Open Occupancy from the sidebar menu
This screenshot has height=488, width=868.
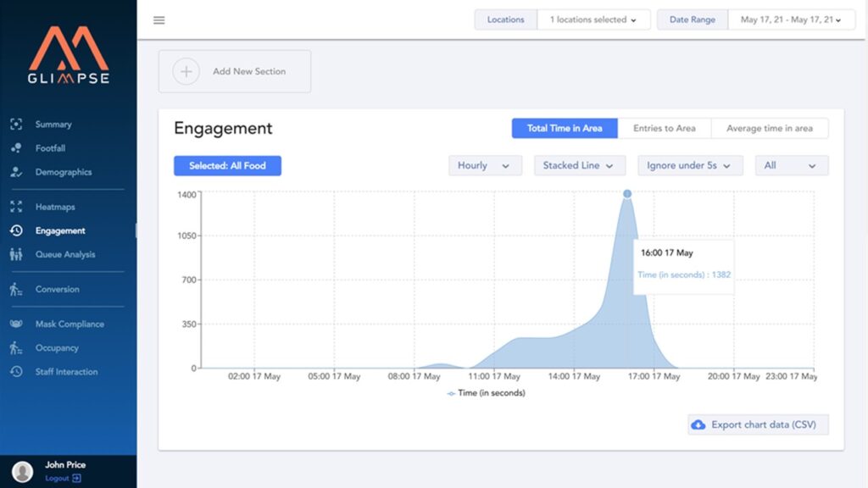click(x=57, y=348)
